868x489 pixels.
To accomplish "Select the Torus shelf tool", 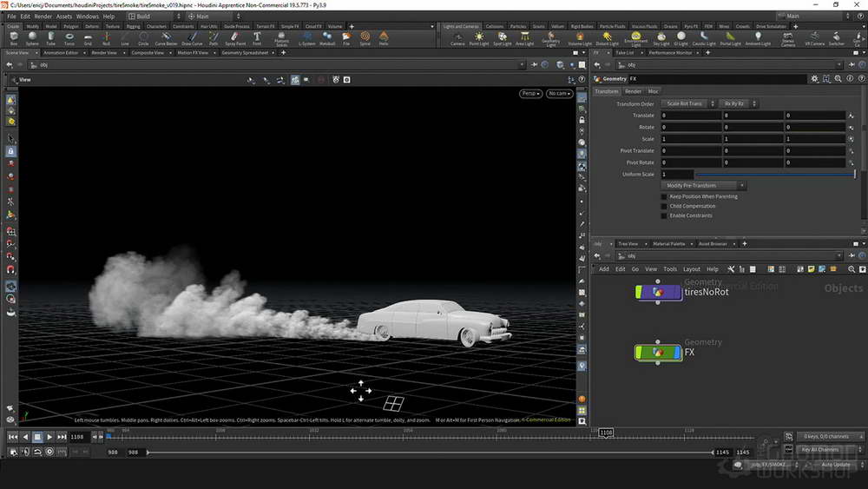I will 69,38.
